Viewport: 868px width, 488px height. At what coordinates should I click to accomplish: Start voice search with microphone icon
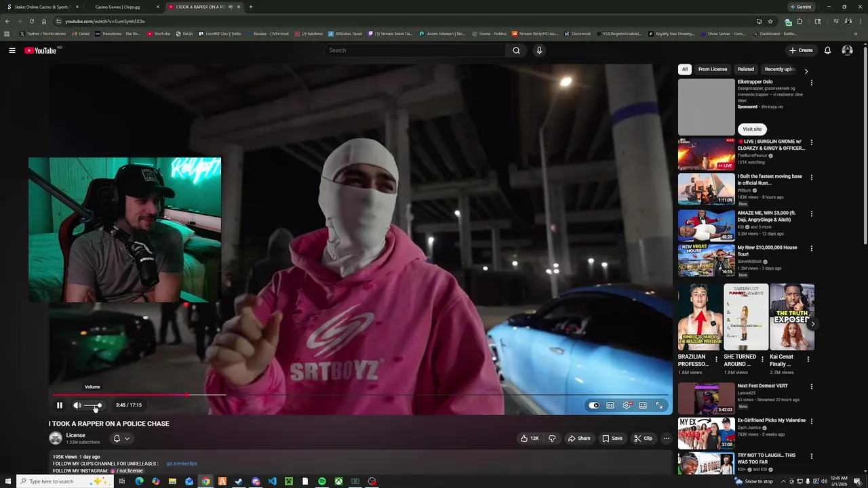pos(539,50)
